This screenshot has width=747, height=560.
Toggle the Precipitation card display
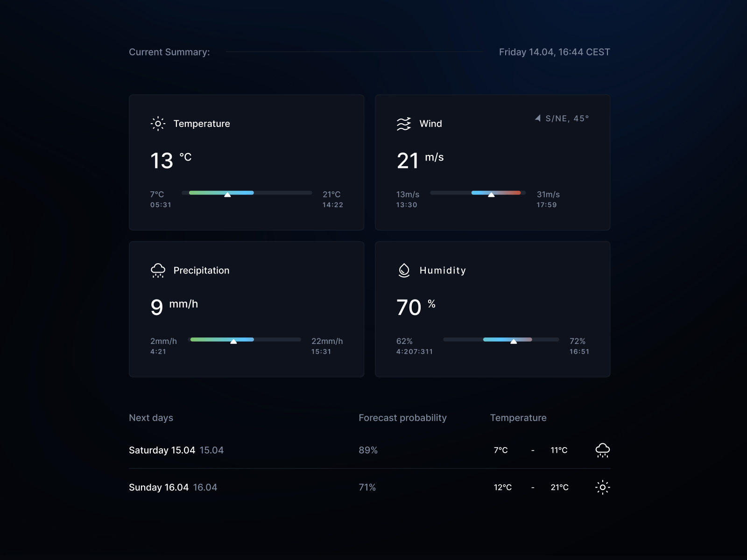(247, 309)
